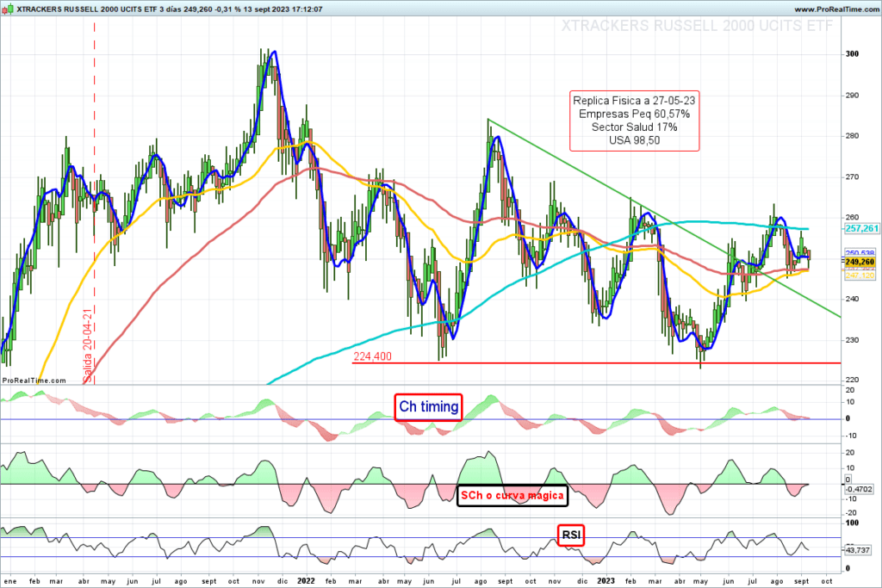Click the RSI indicator label
882x588 pixels.
click(571, 535)
